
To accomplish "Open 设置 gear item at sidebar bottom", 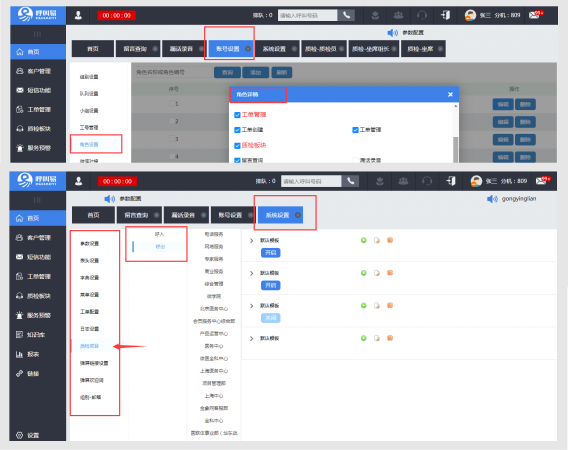I will [28, 435].
